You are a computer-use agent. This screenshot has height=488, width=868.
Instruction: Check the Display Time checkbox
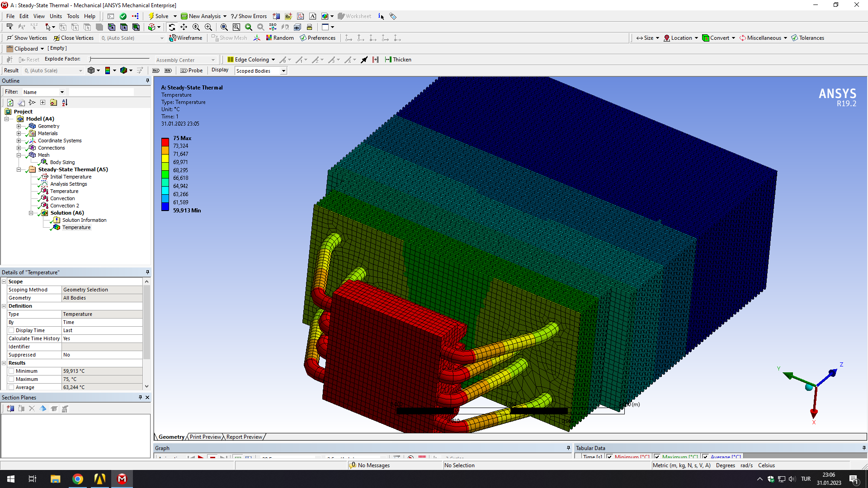(11, 330)
